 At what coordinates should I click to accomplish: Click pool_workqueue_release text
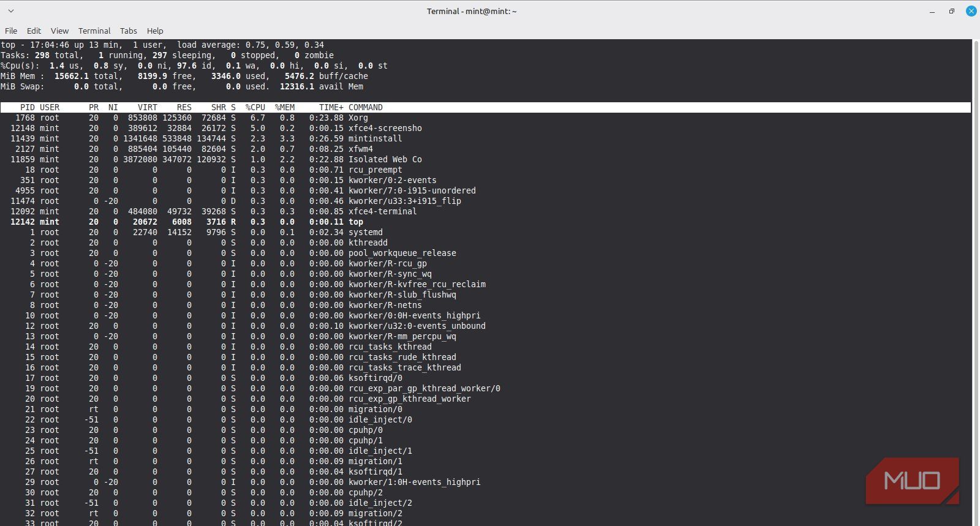pos(402,253)
